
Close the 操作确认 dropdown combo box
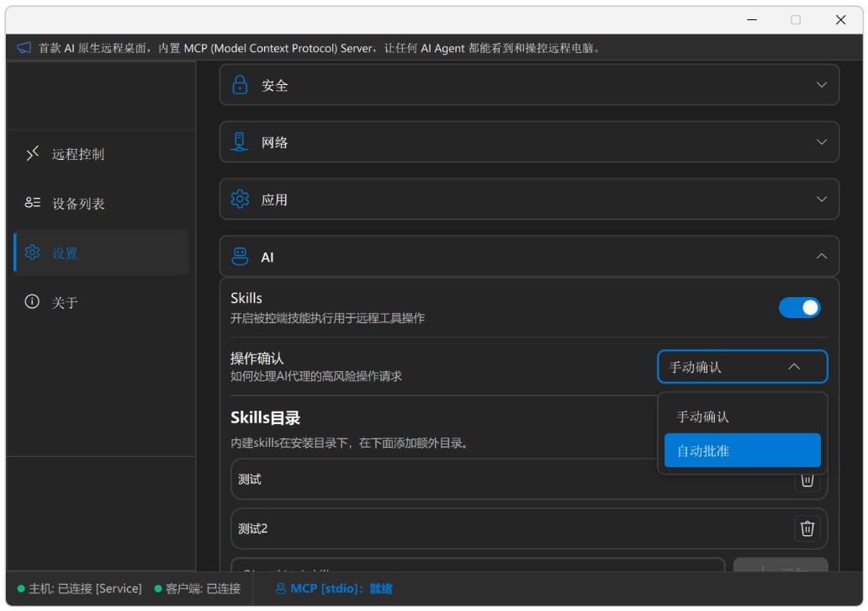click(743, 367)
